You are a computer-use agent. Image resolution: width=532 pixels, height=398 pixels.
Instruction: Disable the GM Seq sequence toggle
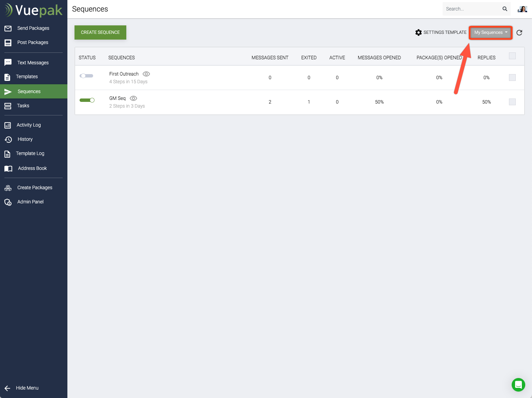point(87,100)
